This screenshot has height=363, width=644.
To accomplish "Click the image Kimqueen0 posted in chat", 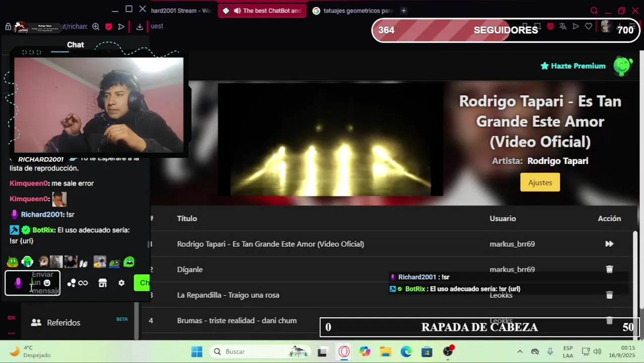I will (59, 199).
